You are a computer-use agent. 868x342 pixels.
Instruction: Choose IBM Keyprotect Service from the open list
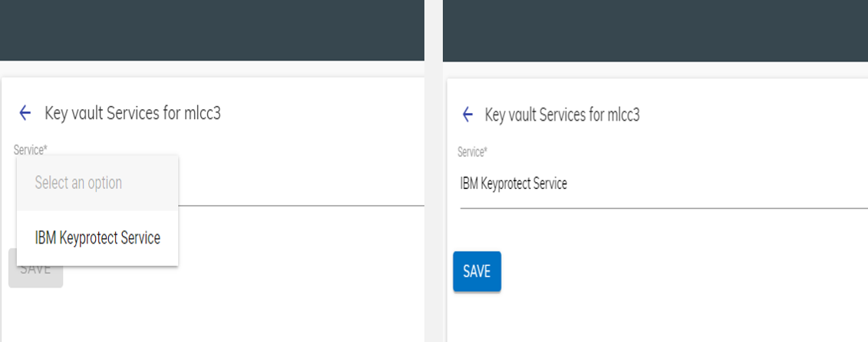pos(97,238)
